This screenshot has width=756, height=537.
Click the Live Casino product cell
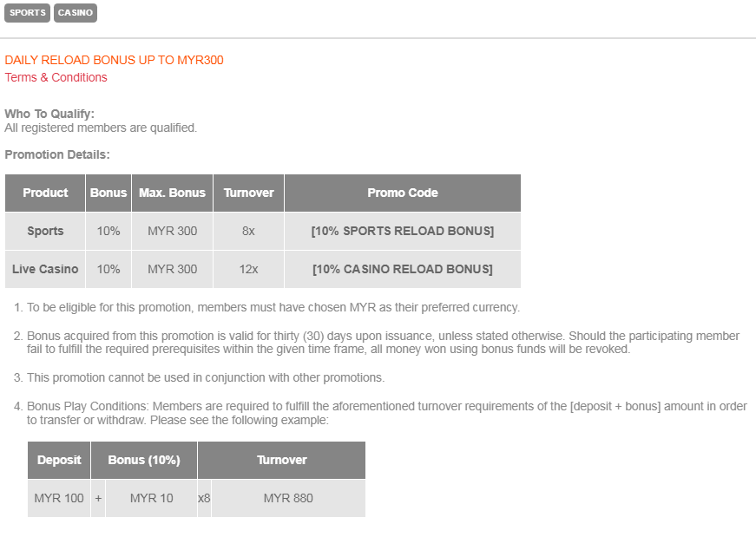[45, 269]
